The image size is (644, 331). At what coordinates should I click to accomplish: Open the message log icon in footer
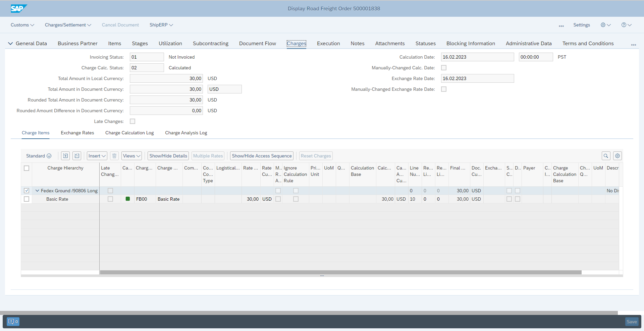coord(13,322)
